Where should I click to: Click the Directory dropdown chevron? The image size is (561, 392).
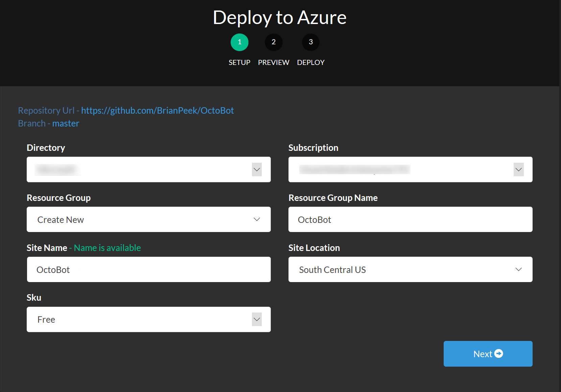point(257,169)
